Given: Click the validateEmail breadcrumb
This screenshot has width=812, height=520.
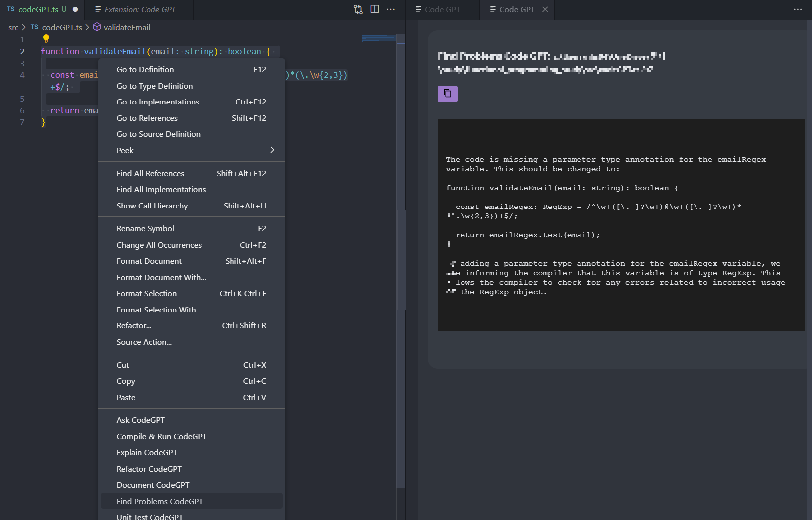Looking at the screenshot, I should pyautogui.click(x=127, y=27).
